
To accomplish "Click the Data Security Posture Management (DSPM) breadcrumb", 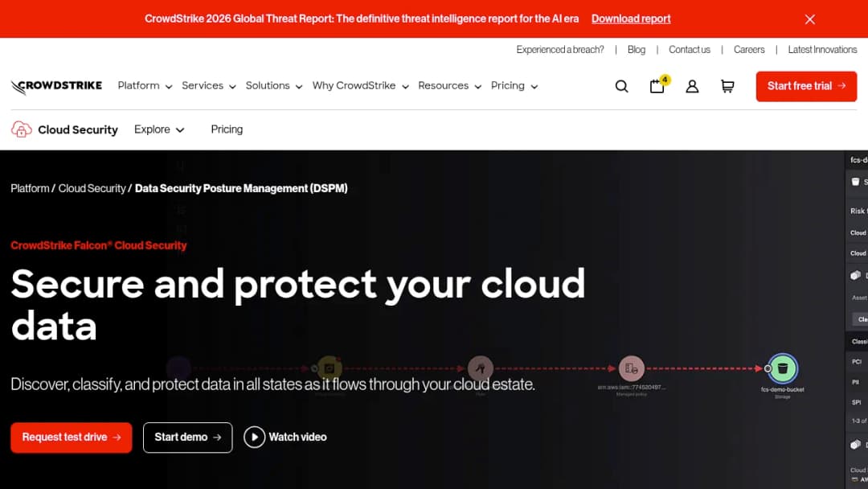I will (241, 189).
